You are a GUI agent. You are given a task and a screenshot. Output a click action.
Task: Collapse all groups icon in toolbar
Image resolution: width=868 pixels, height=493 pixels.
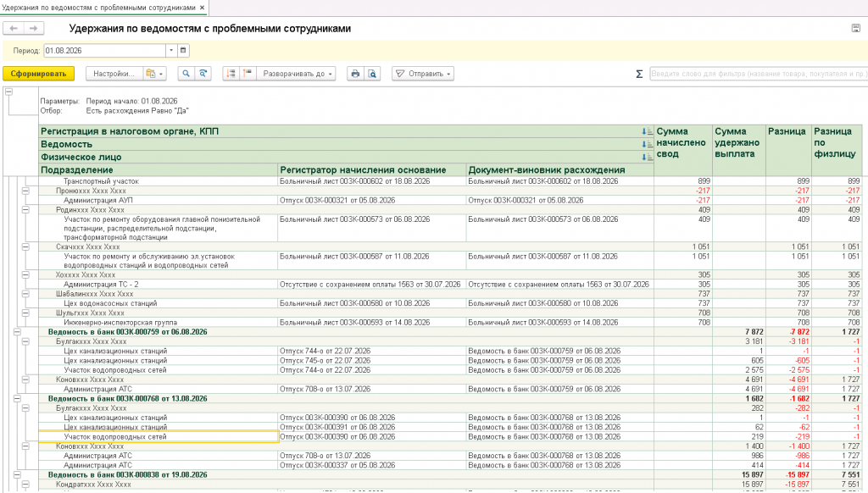click(248, 74)
